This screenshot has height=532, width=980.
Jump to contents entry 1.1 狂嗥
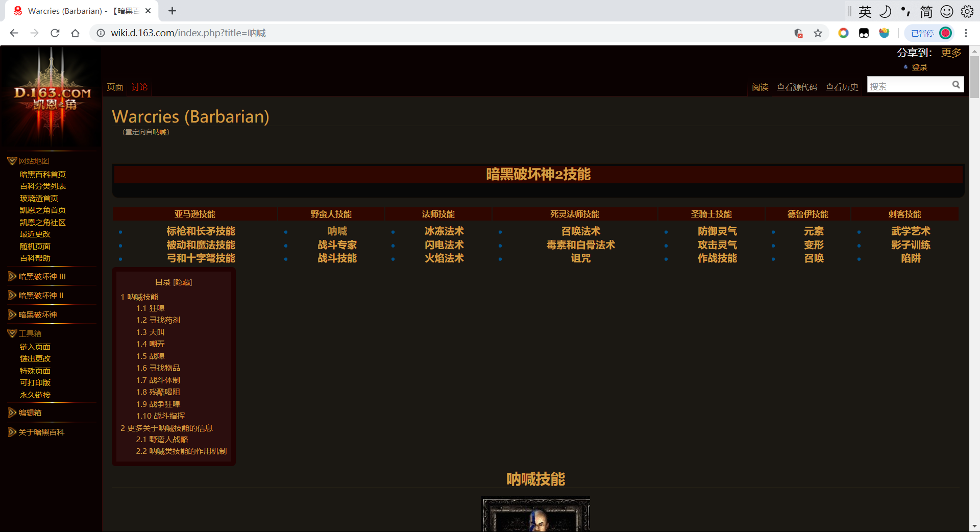coord(151,308)
